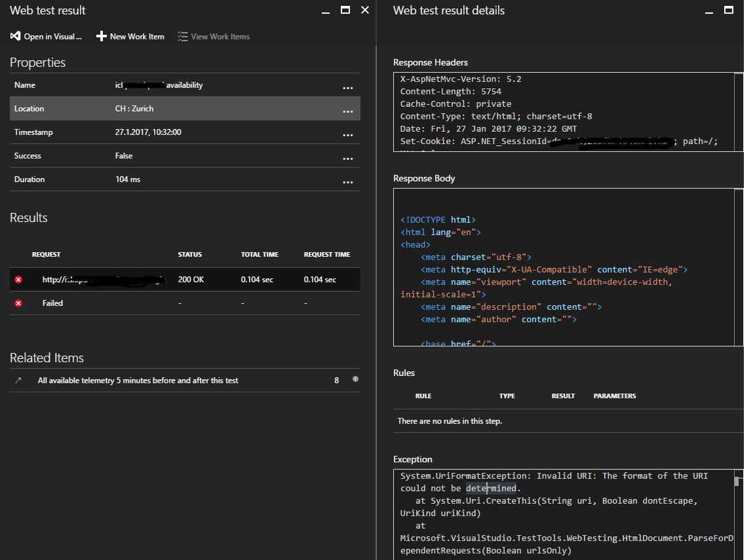Viewport: 755px width, 560px height.
Task: Click red error icon on http request row
Action: click(x=18, y=280)
